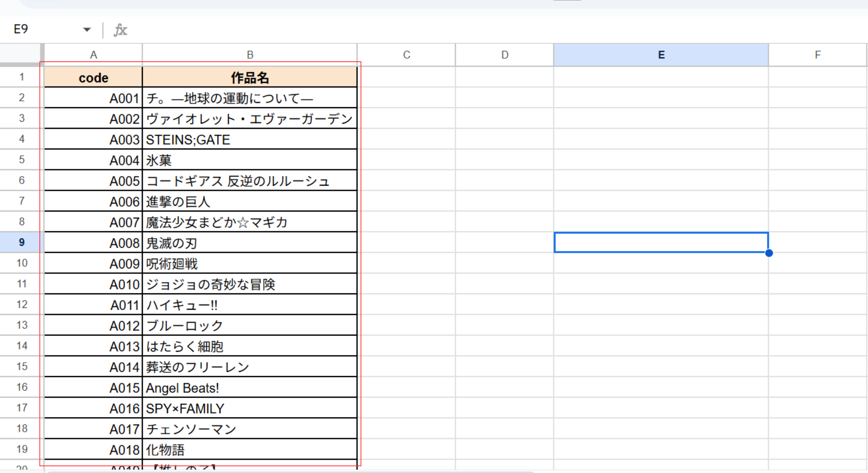Screen dimensions: 868x473
Task: Click the 'code' header cell
Action: point(93,78)
